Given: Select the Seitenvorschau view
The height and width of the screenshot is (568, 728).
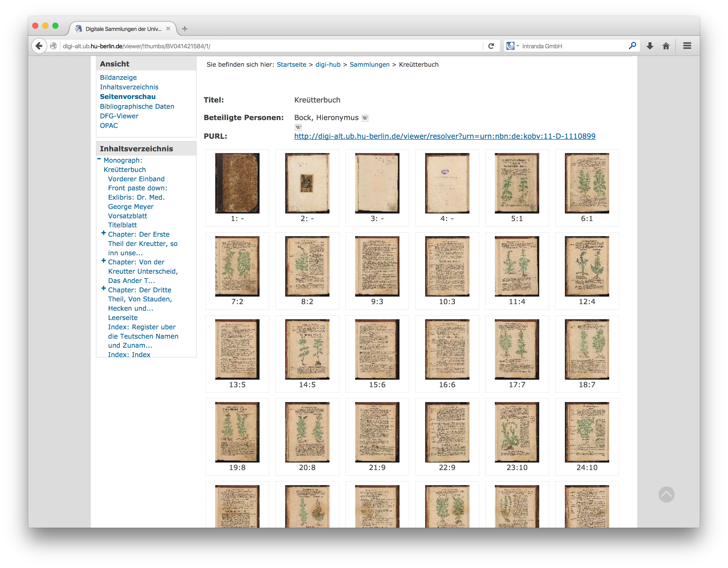Looking at the screenshot, I should tap(128, 97).
